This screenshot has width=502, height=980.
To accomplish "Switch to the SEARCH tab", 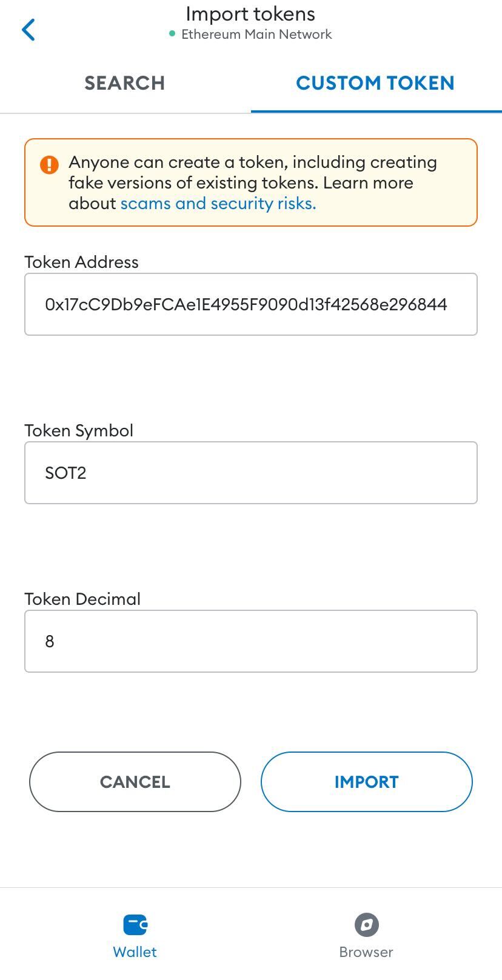I will tap(125, 83).
